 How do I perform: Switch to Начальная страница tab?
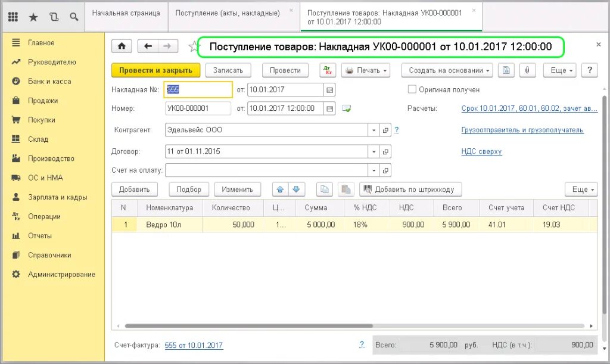[x=126, y=13]
